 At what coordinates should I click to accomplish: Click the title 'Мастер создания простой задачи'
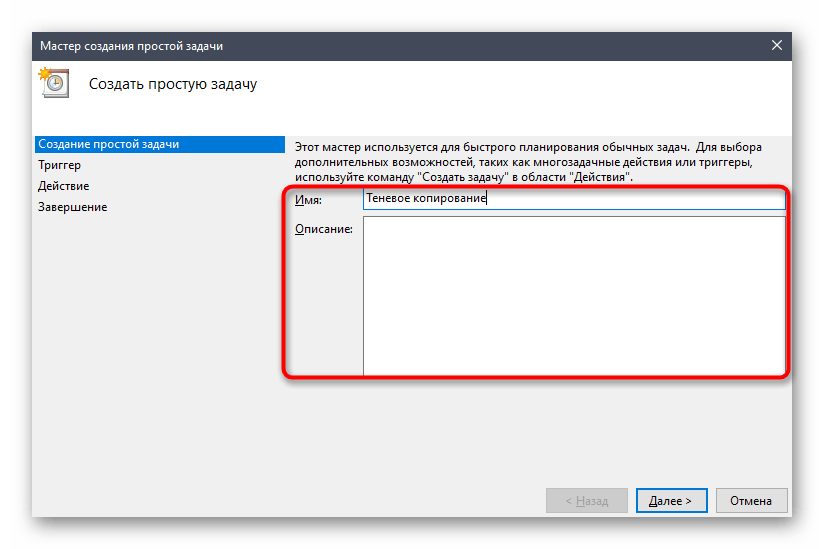point(131,46)
